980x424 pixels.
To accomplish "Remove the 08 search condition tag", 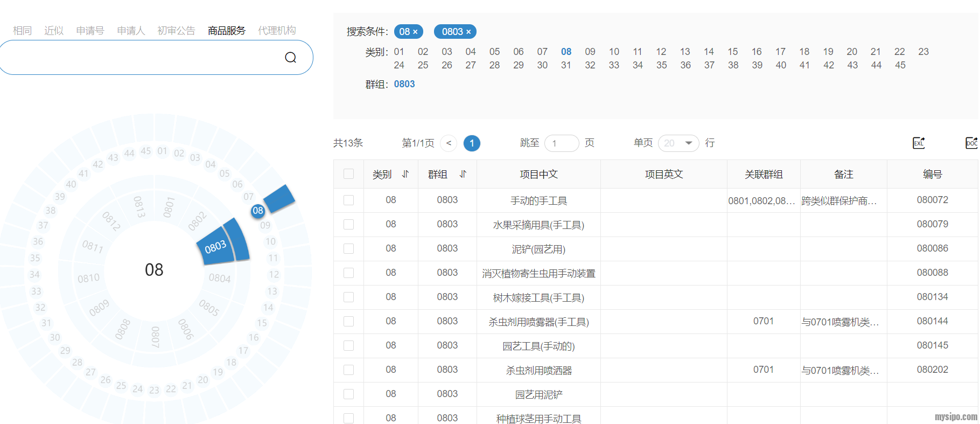I will [415, 32].
